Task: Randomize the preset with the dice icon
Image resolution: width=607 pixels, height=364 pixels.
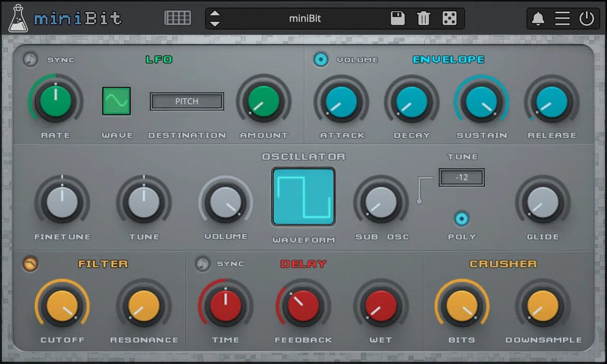Action: click(x=449, y=18)
